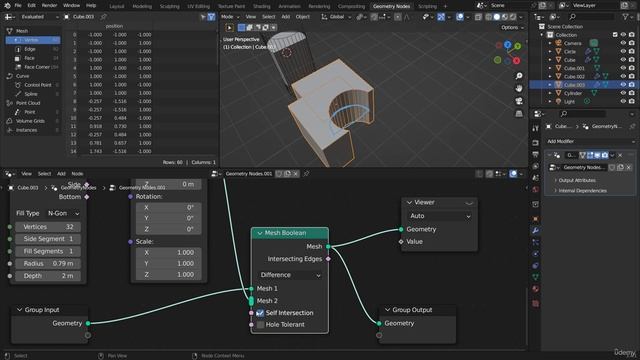
Task: Switch to solid viewport shading
Action: (497, 17)
